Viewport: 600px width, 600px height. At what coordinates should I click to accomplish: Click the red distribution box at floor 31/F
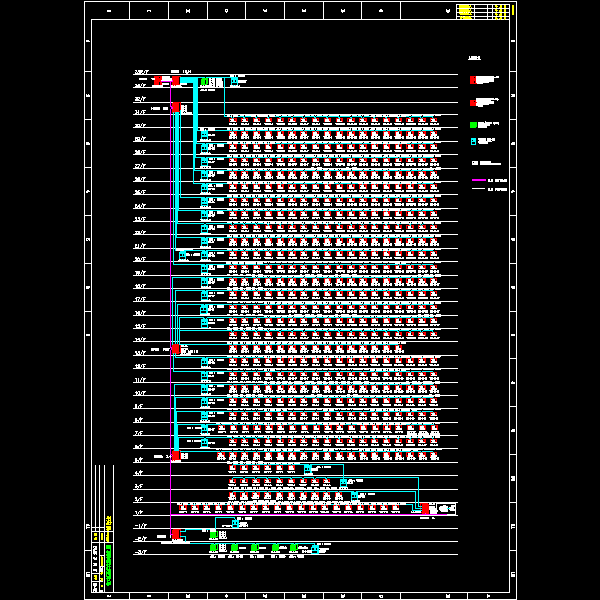click(176, 107)
